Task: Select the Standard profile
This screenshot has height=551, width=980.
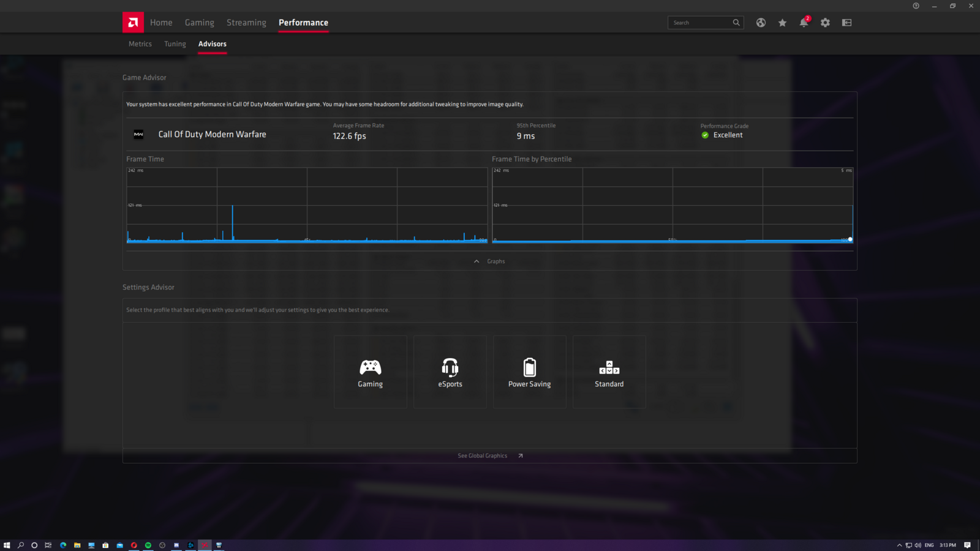Action: pos(609,372)
